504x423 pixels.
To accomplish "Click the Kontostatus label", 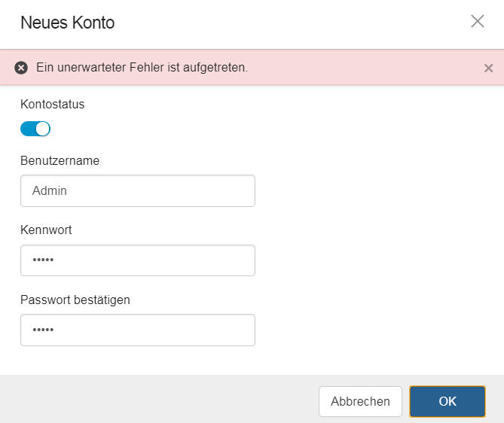I will 53,105.
